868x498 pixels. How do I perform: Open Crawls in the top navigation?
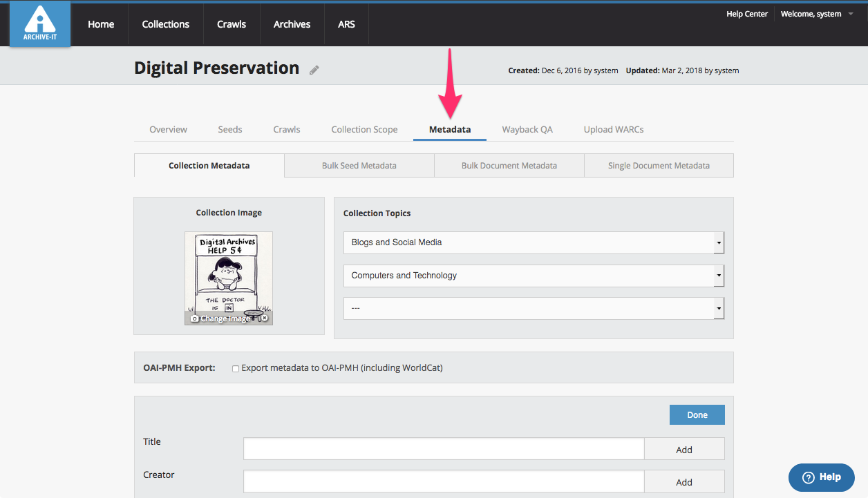click(x=231, y=24)
